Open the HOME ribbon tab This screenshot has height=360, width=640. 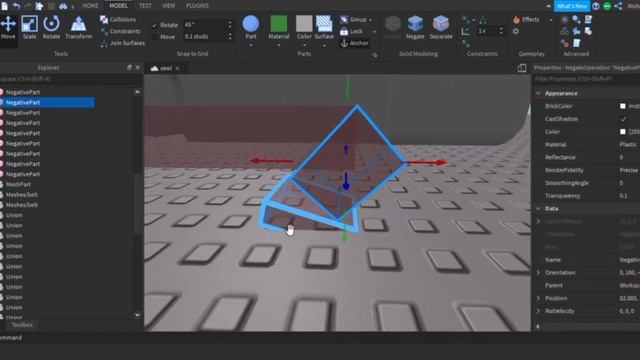click(90, 6)
